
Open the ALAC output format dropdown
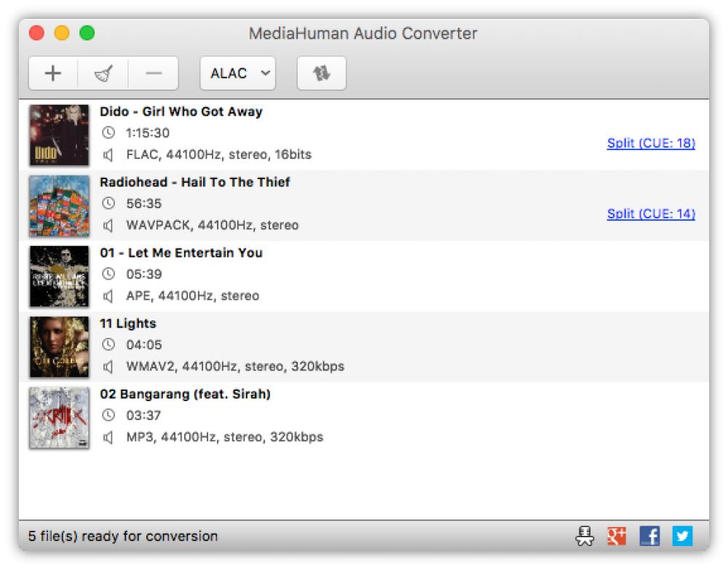(x=237, y=73)
